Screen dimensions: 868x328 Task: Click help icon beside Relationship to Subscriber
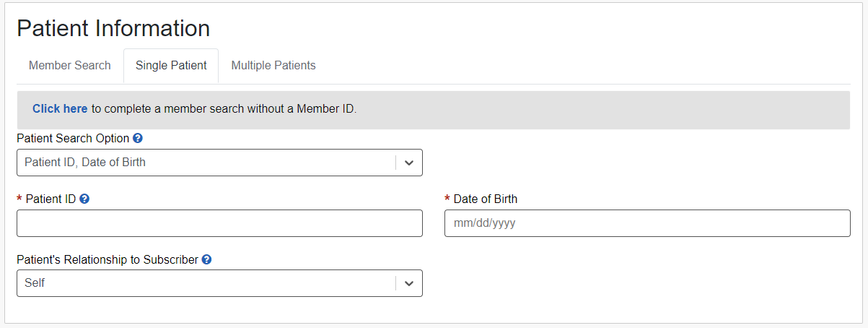click(x=206, y=259)
